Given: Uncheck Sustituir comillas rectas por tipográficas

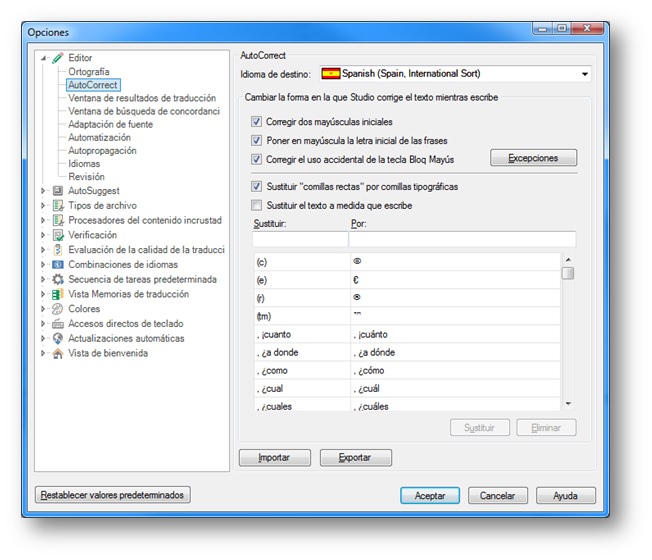Looking at the screenshot, I should [x=257, y=187].
